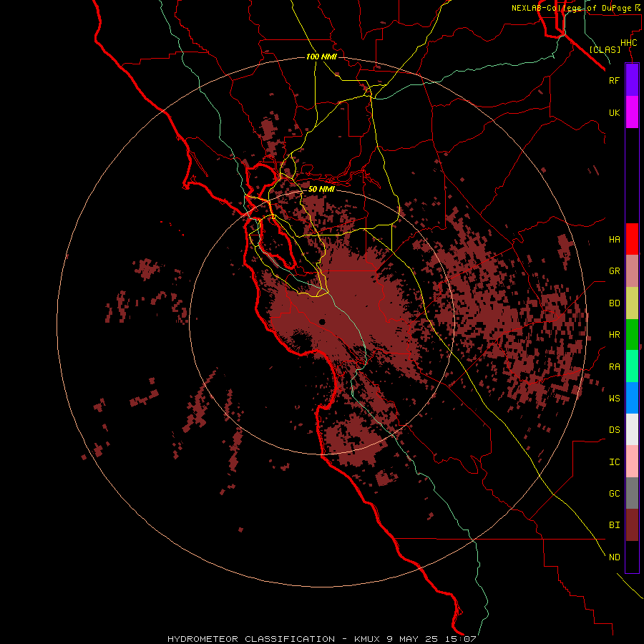Image resolution: width=644 pixels, height=644 pixels.
Task: Click the purple RF color swatch
Action: [x=632, y=80]
